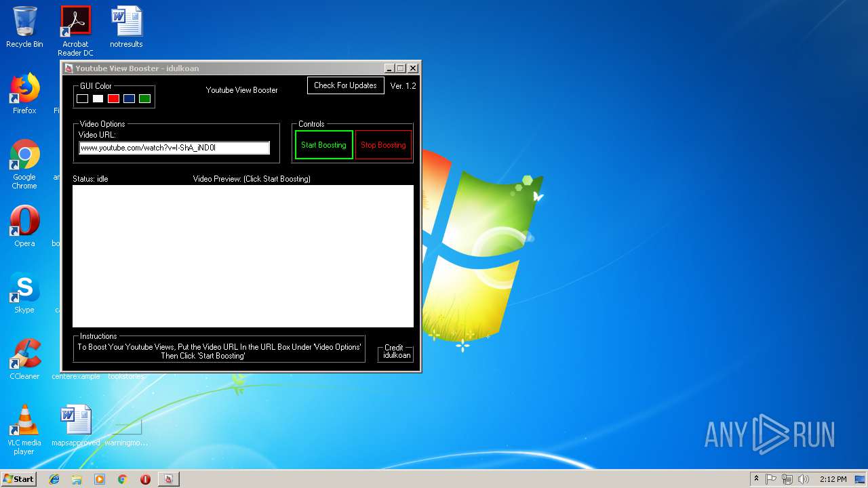Open the Action Center flag icon

(771, 479)
